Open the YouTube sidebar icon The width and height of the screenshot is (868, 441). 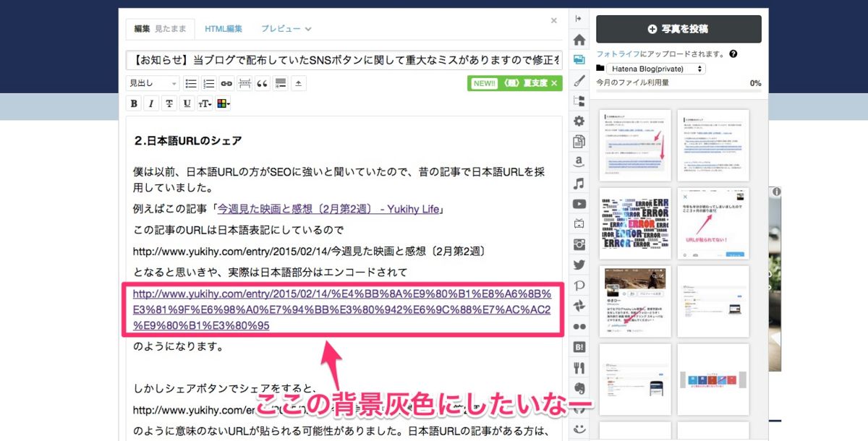[579, 203]
